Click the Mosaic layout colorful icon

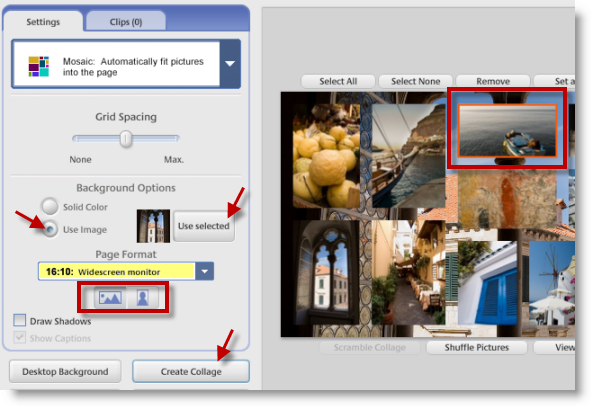39,66
